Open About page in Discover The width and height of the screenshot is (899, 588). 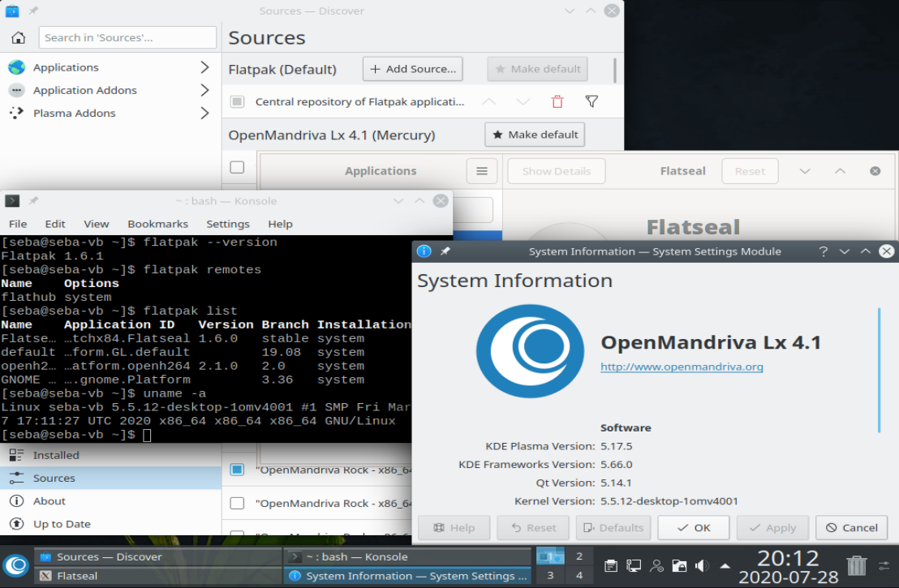tap(110, 501)
